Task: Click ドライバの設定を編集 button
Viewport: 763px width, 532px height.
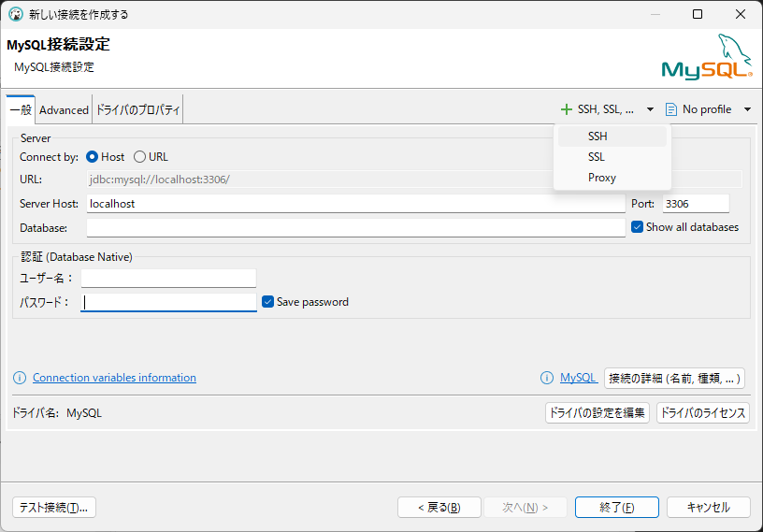Action: point(597,412)
